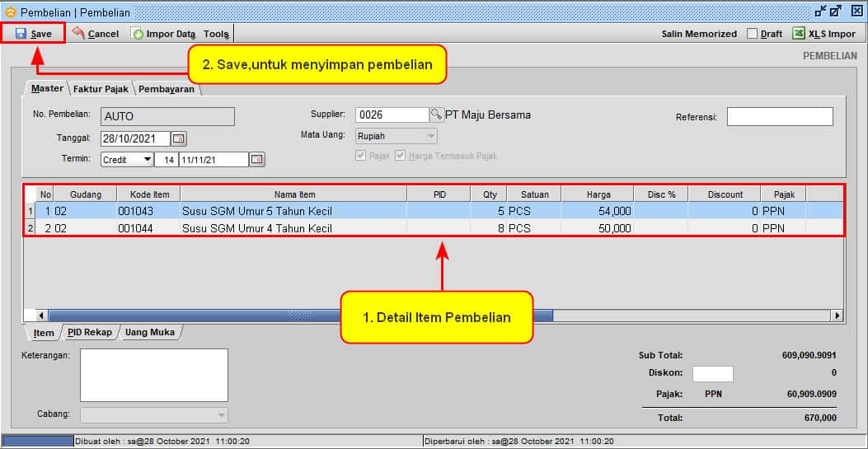Click the Referensi input field
Image resolution: width=868 pixels, height=449 pixels.
click(x=779, y=117)
